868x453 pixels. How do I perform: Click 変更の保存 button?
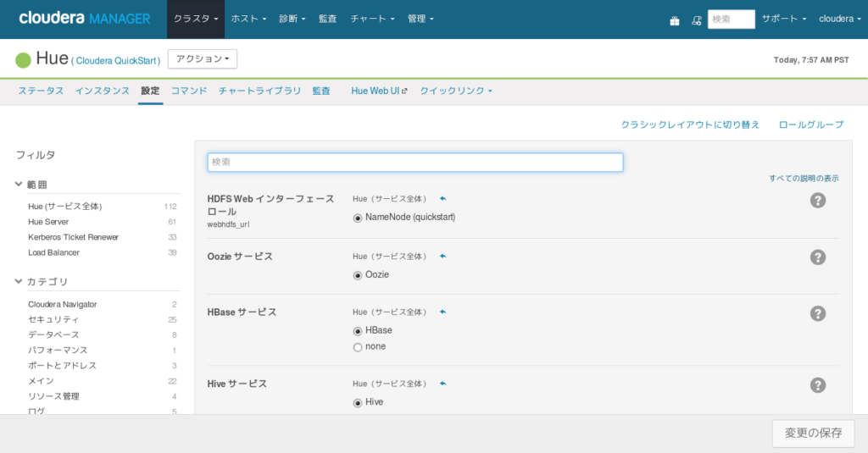pyautogui.click(x=813, y=433)
